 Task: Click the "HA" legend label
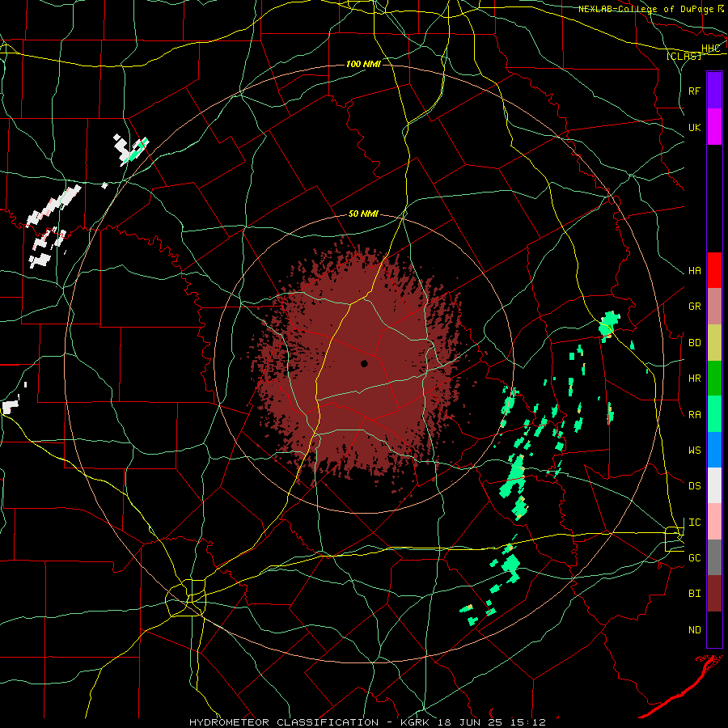click(694, 271)
